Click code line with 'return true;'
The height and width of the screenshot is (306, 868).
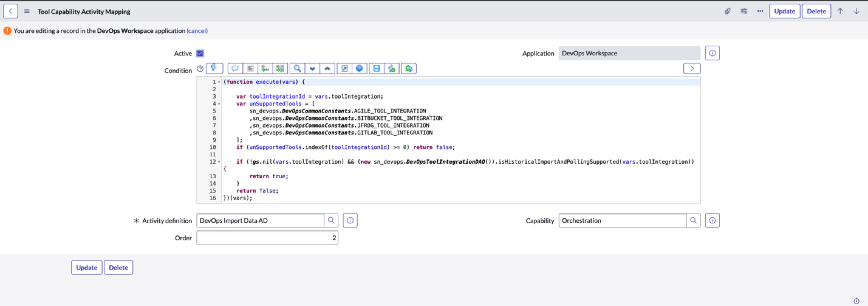click(x=269, y=176)
